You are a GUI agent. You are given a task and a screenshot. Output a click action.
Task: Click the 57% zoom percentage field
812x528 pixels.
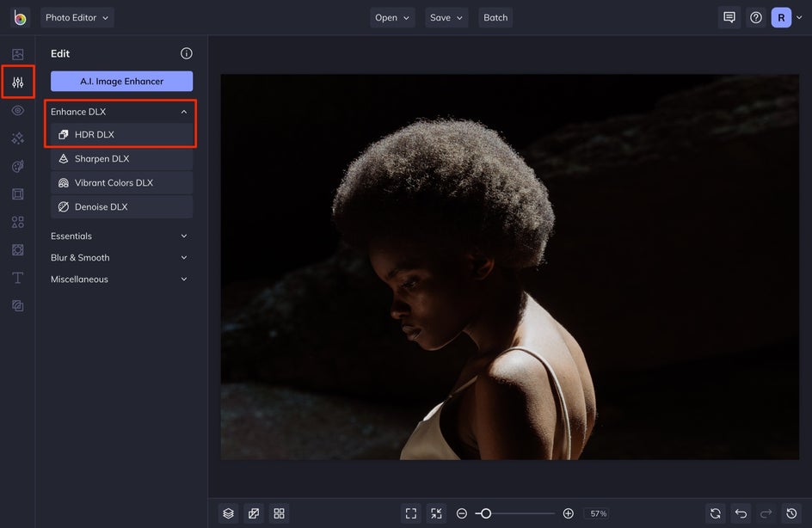pyautogui.click(x=598, y=513)
